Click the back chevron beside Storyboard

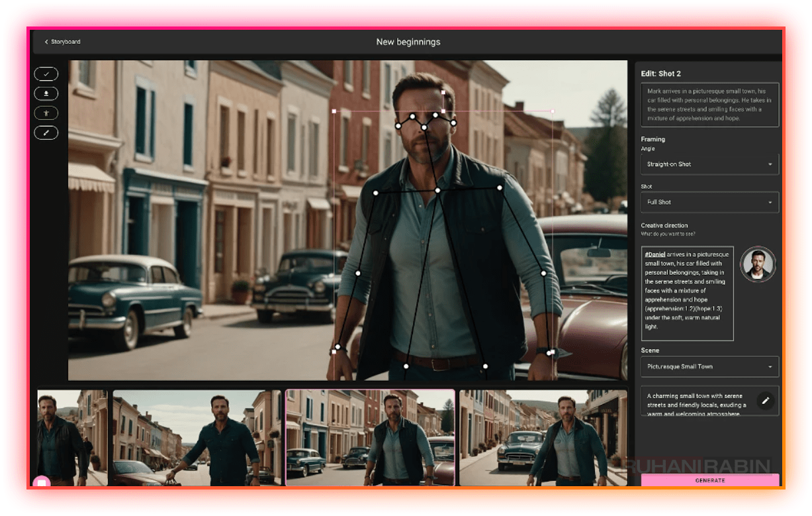46,42
